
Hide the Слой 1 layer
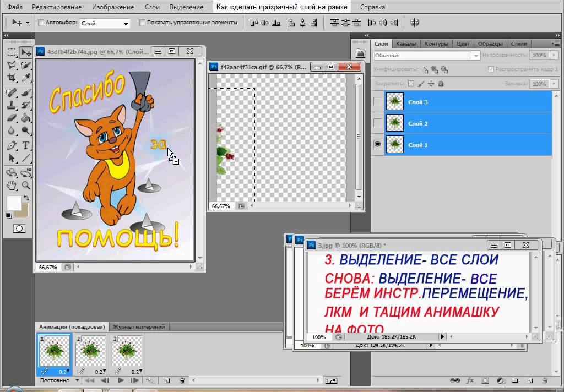(x=377, y=144)
